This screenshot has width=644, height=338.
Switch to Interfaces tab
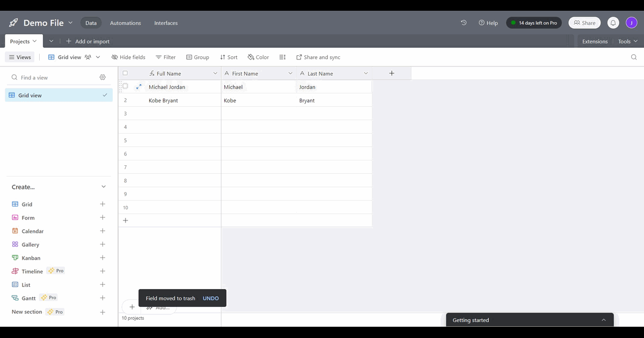point(166,23)
